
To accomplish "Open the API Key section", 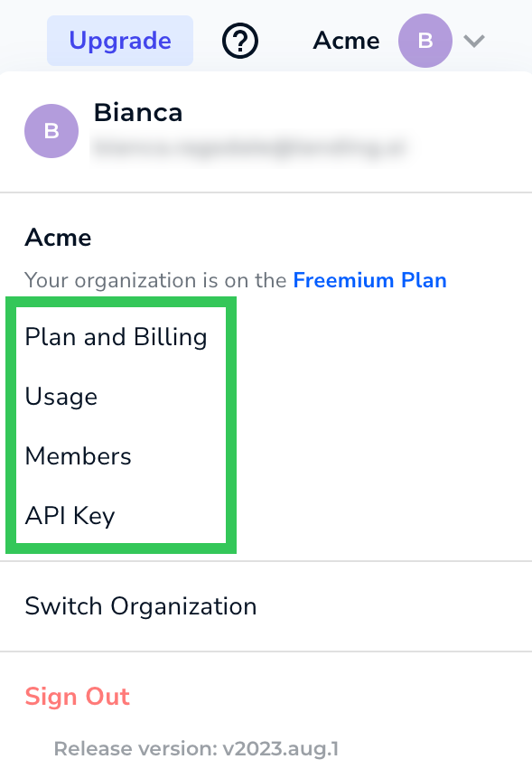I will tap(70, 515).
